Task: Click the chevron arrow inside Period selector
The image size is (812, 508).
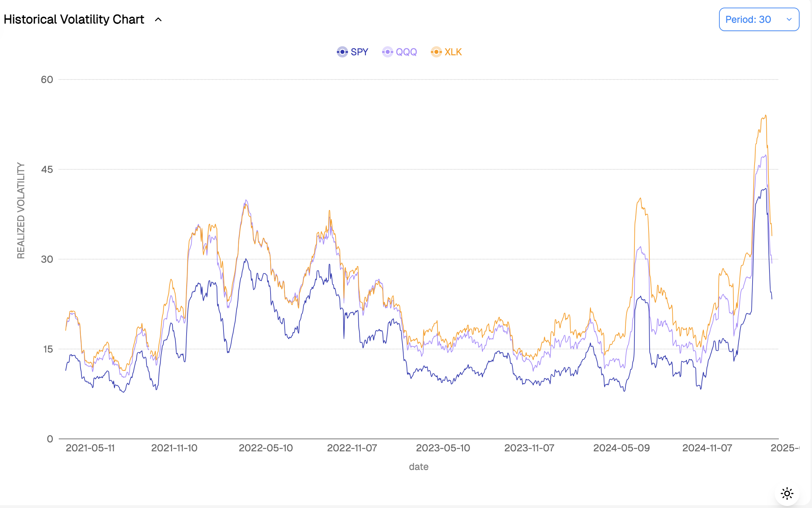Action: click(x=789, y=19)
